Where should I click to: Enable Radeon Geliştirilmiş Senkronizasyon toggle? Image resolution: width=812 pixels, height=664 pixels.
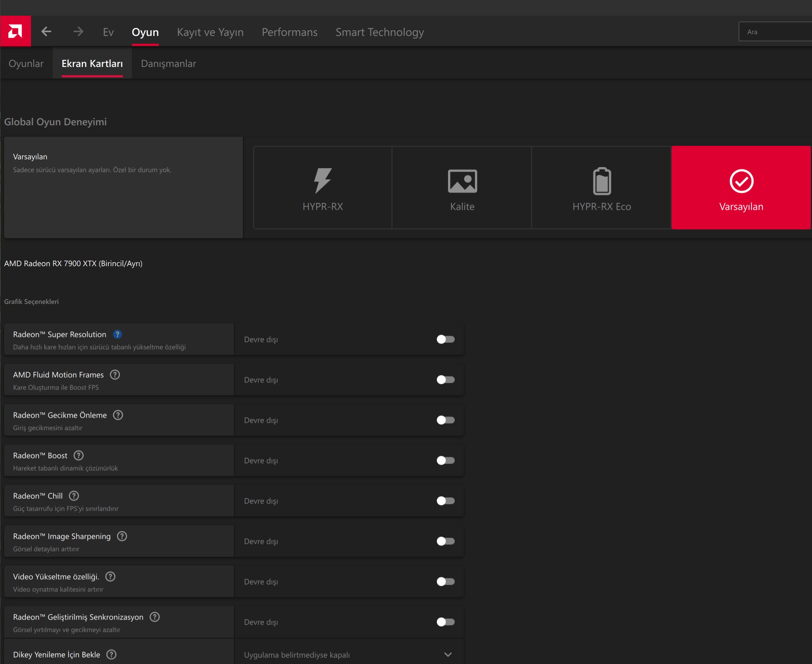point(445,621)
